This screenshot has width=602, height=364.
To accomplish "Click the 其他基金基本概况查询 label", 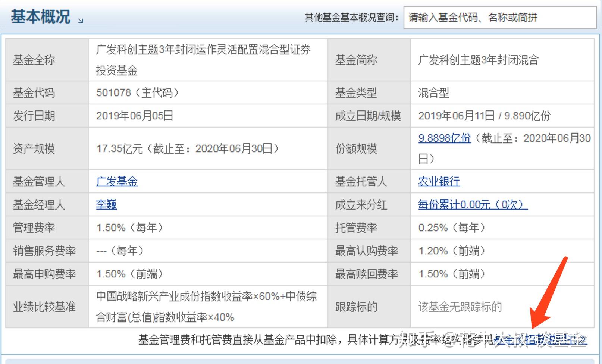I will coord(350,16).
